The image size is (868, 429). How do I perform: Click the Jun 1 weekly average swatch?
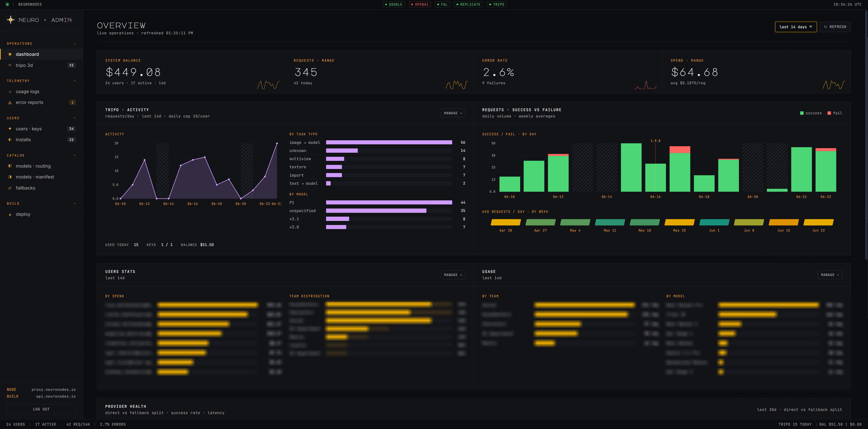tap(714, 222)
